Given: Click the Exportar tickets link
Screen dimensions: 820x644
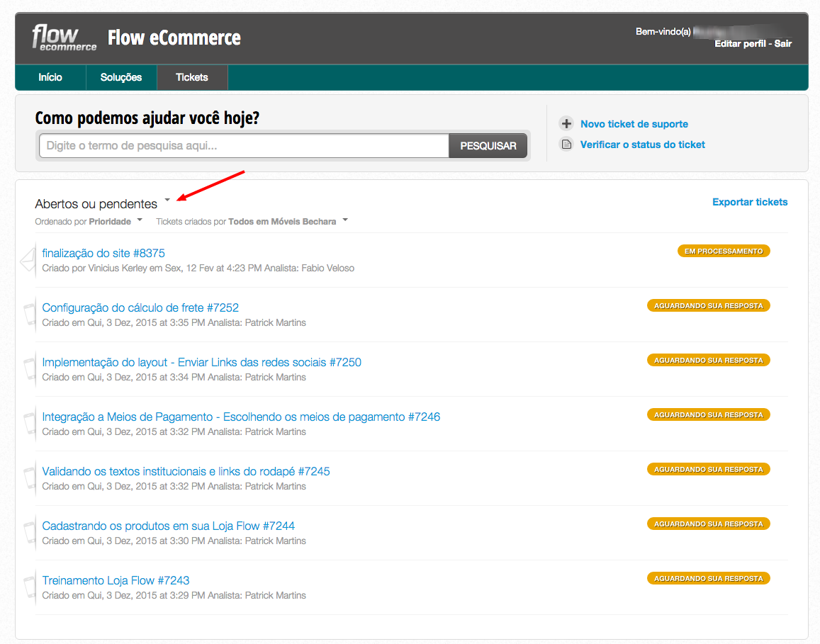Looking at the screenshot, I should click(x=750, y=202).
